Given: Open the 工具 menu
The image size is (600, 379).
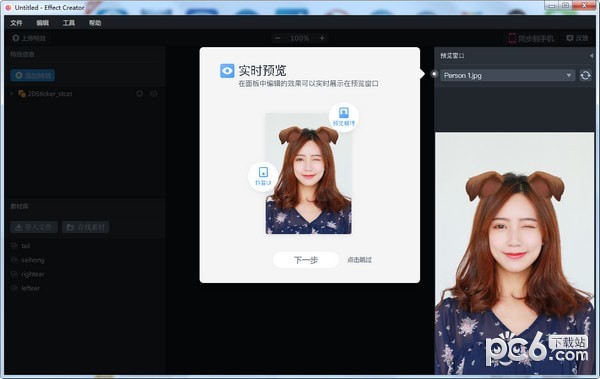Looking at the screenshot, I should pos(69,23).
